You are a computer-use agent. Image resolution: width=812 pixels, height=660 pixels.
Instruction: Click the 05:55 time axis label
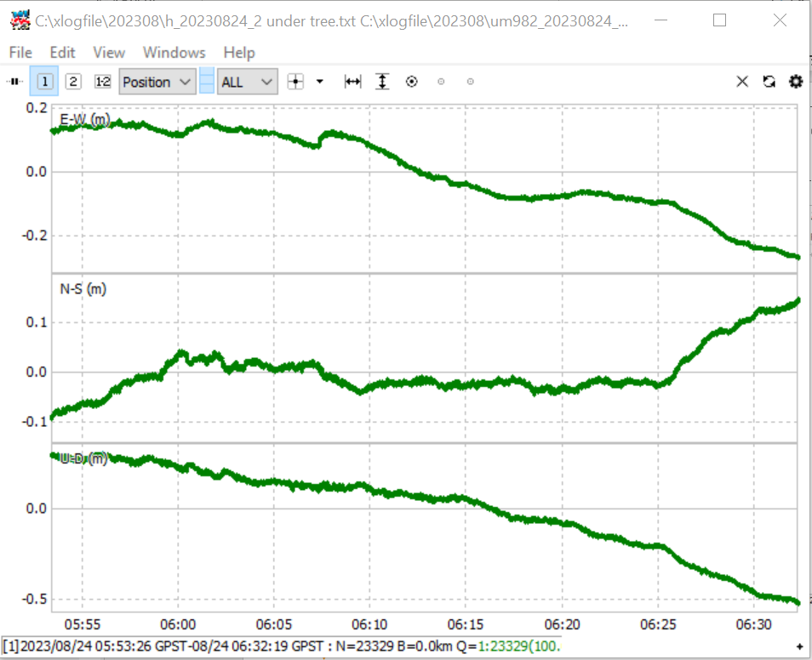pyautogui.click(x=83, y=624)
